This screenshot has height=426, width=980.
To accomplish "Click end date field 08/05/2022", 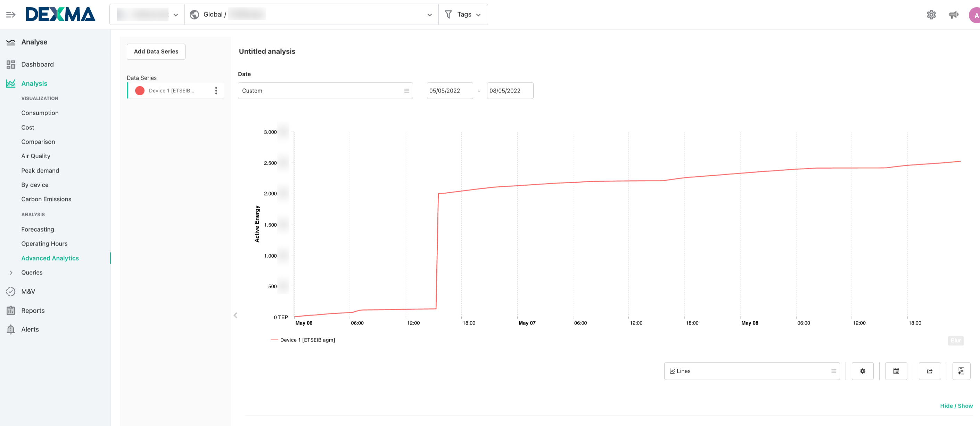I will [510, 91].
